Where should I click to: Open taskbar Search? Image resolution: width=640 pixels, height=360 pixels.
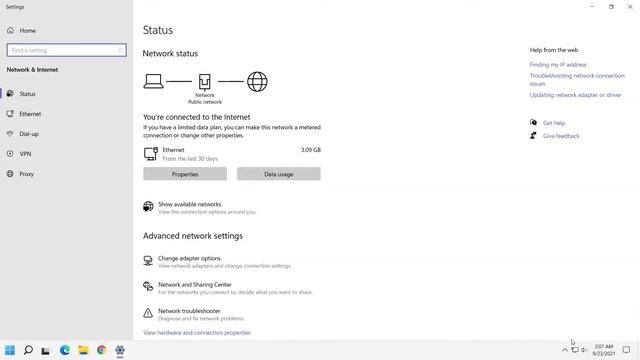coord(28,350)
